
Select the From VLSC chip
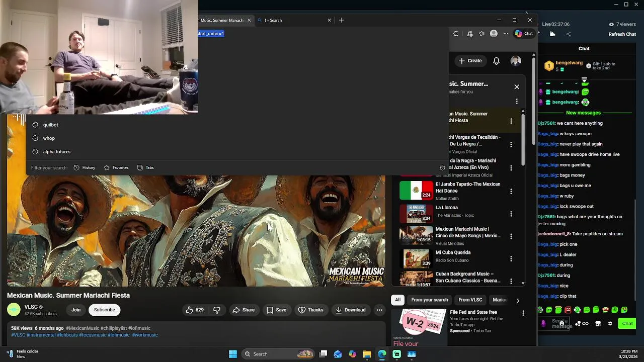470,300
